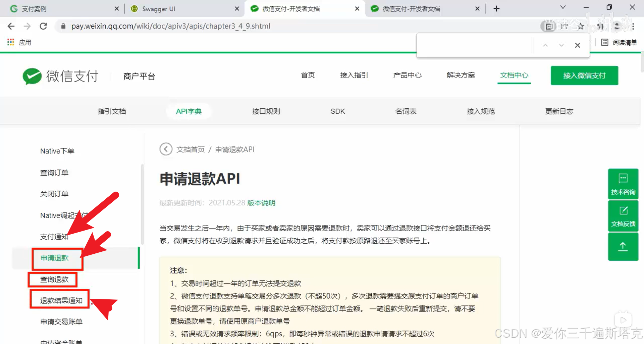Open Native下单 in the sidebar

(57, 151)
